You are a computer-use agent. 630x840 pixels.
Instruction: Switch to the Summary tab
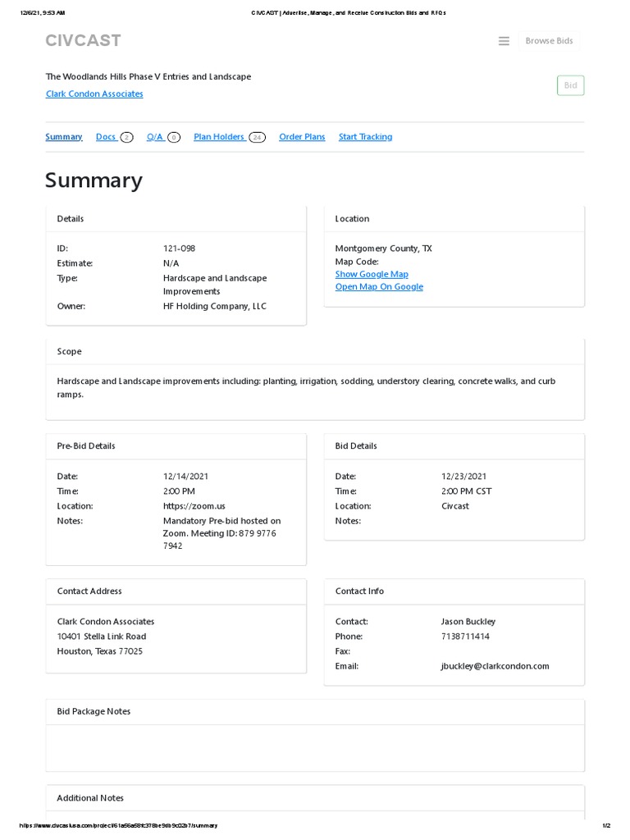click(x=64, y=137)
